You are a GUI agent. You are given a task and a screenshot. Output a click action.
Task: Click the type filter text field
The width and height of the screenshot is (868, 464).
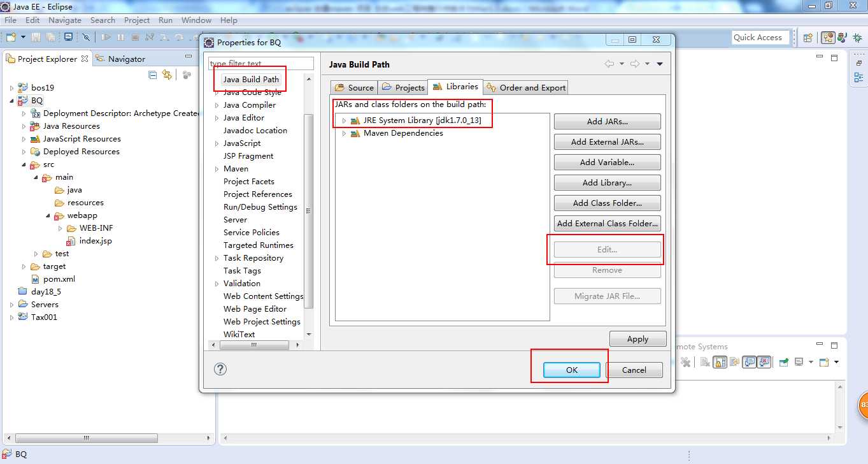pos(261,63)
